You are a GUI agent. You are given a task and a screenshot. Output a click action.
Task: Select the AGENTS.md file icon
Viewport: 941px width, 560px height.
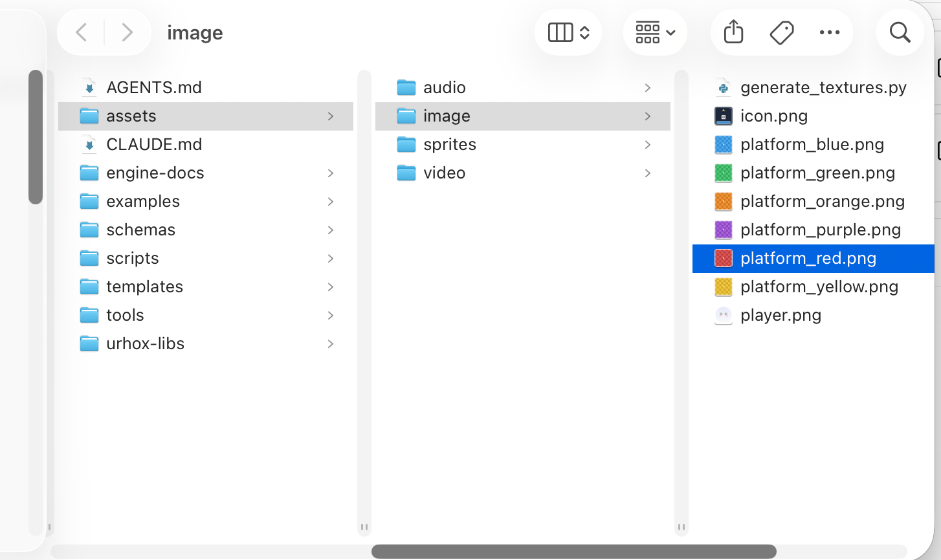[89, 87]
